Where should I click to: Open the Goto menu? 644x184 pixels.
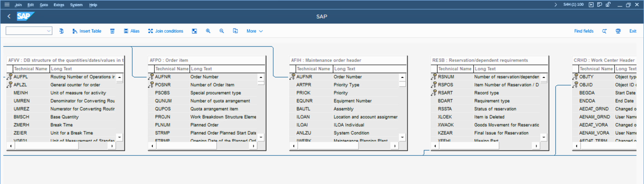pos(44,5)
